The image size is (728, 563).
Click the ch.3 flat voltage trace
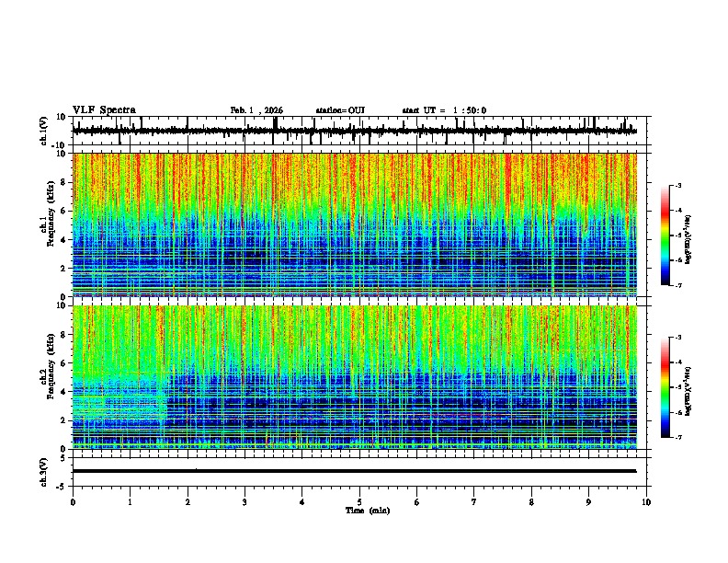[355, 471]
